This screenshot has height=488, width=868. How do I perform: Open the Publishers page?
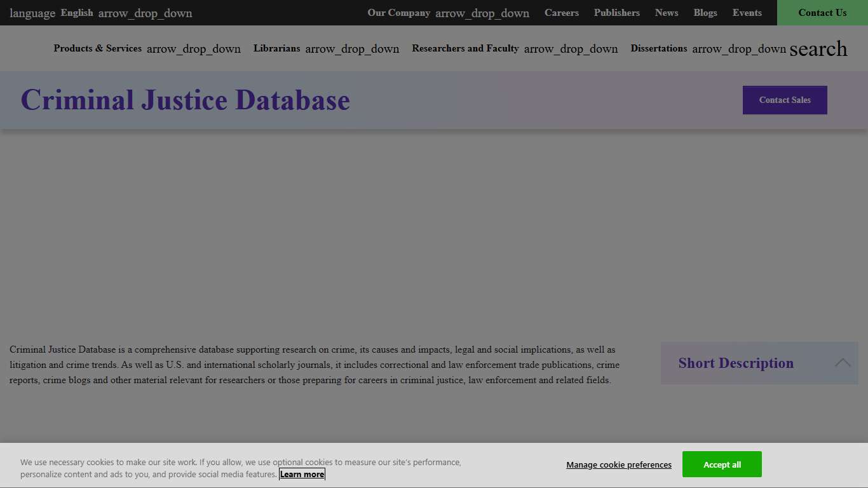(x=616, y=13)
